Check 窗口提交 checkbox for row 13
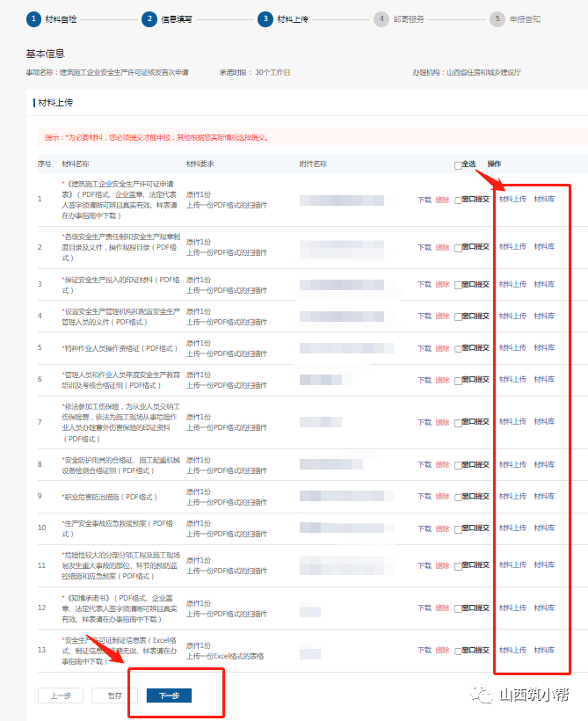 click(458, 652)
